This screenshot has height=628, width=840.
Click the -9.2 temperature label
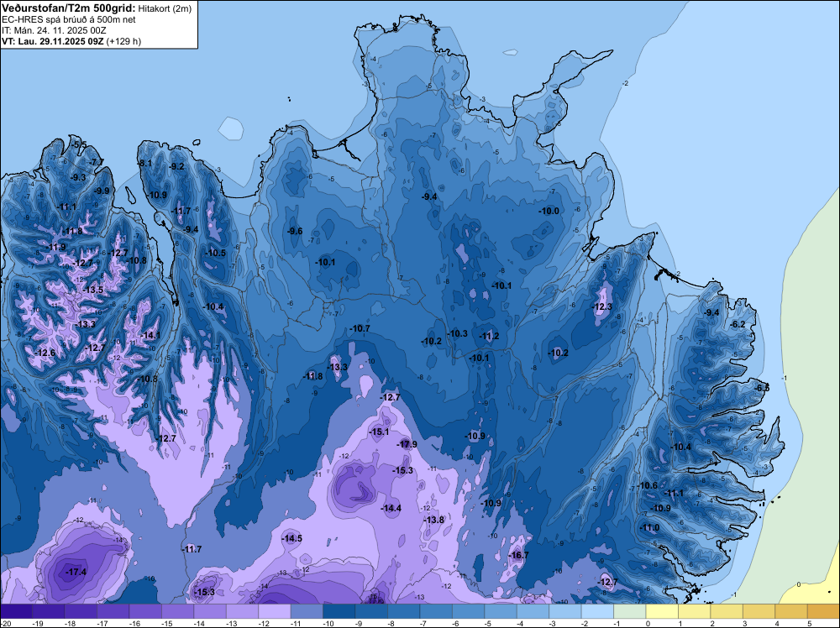[176, 166]
